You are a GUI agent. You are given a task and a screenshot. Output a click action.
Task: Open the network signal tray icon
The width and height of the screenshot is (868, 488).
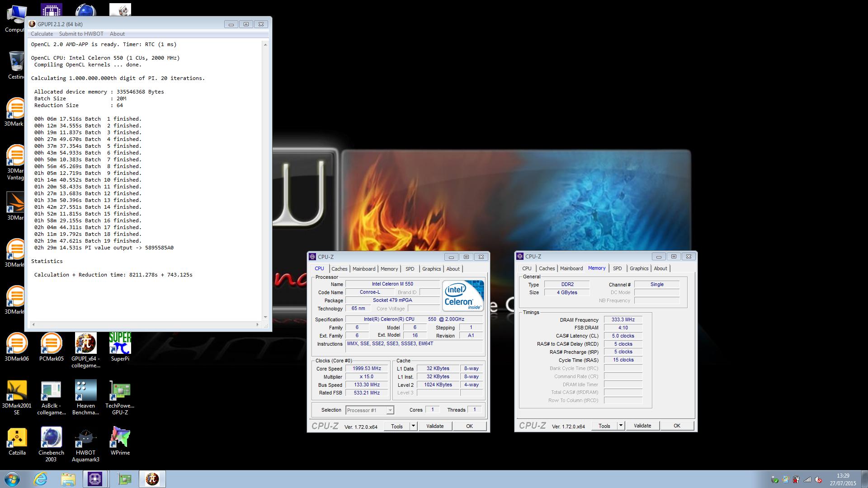pos(807,479)
